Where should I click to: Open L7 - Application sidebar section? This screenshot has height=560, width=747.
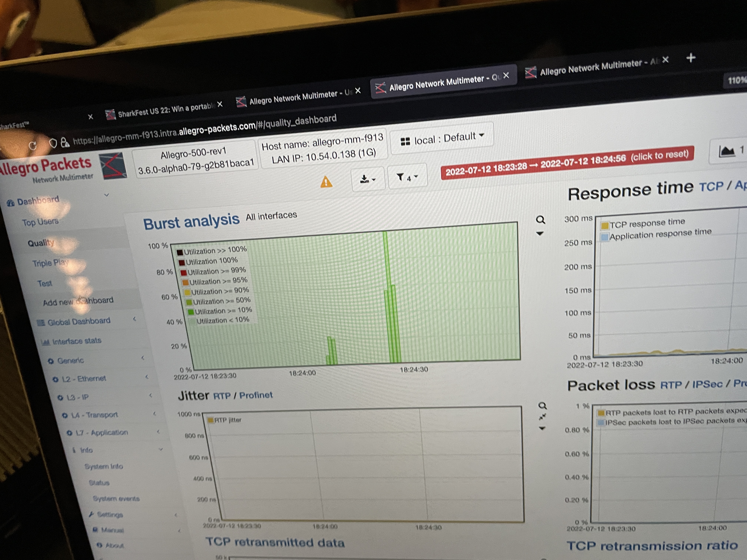[x=98, y=432]
